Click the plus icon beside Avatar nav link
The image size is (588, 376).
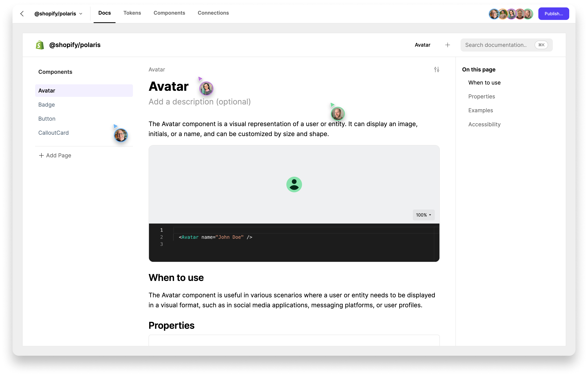447,45
